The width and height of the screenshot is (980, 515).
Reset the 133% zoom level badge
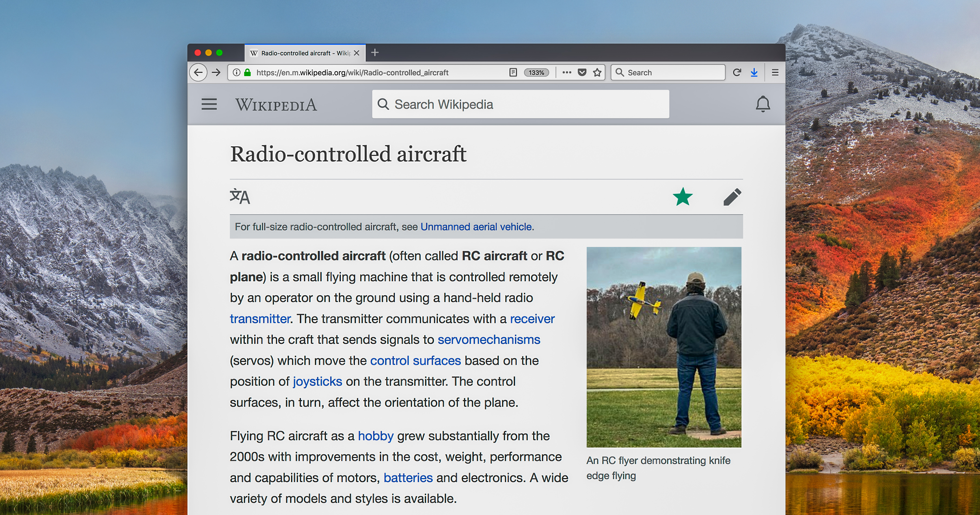tap(536, 73)
